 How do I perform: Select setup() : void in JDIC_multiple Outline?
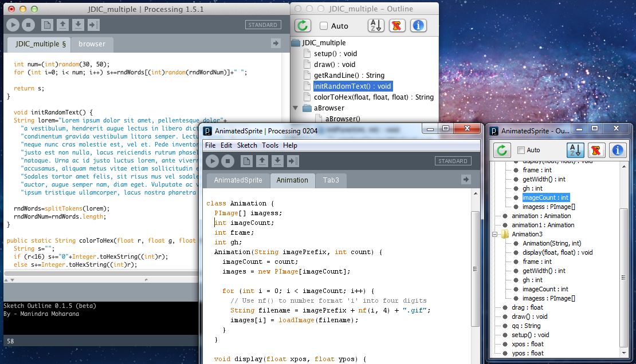click(x=335, y=53)
